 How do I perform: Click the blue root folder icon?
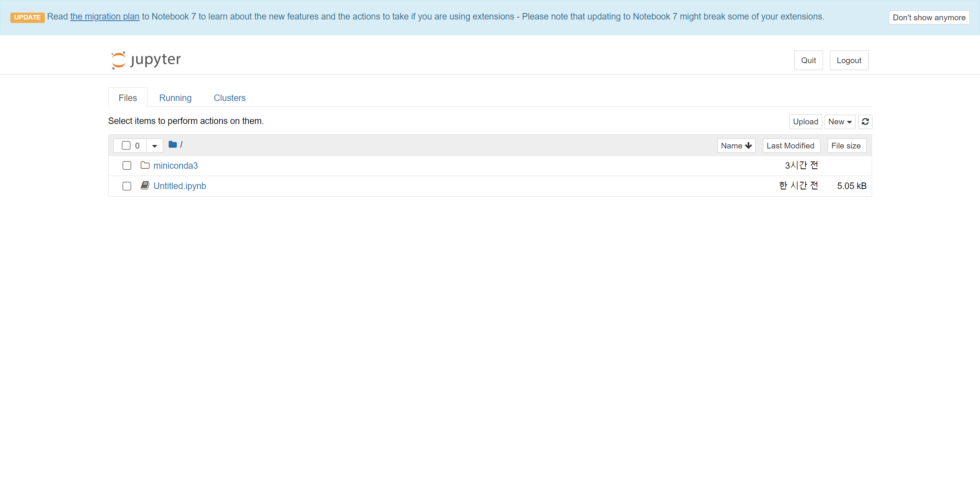[173, 145]
